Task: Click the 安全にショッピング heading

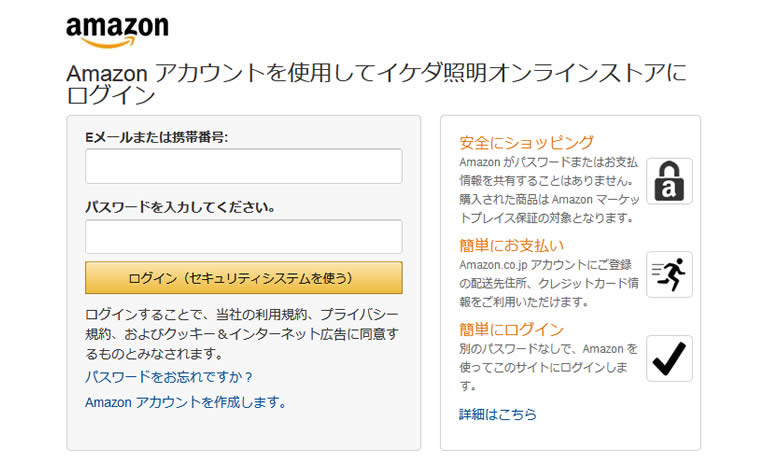Action: [526, 142]
